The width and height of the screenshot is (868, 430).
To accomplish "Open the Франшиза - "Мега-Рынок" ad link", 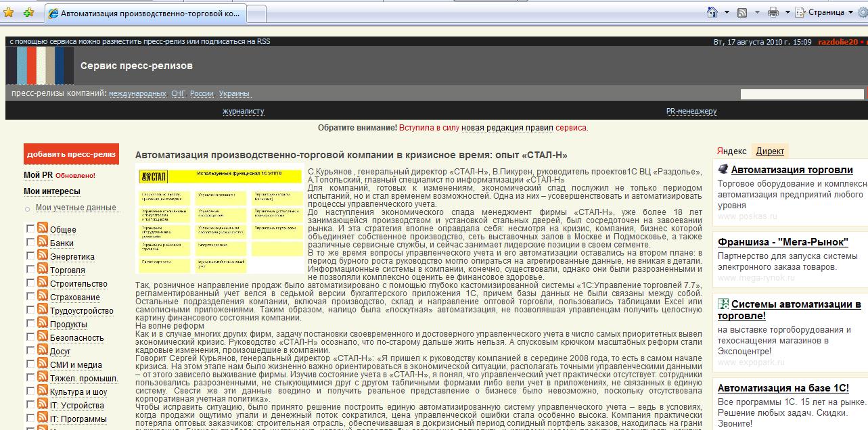I will [783, 242].
